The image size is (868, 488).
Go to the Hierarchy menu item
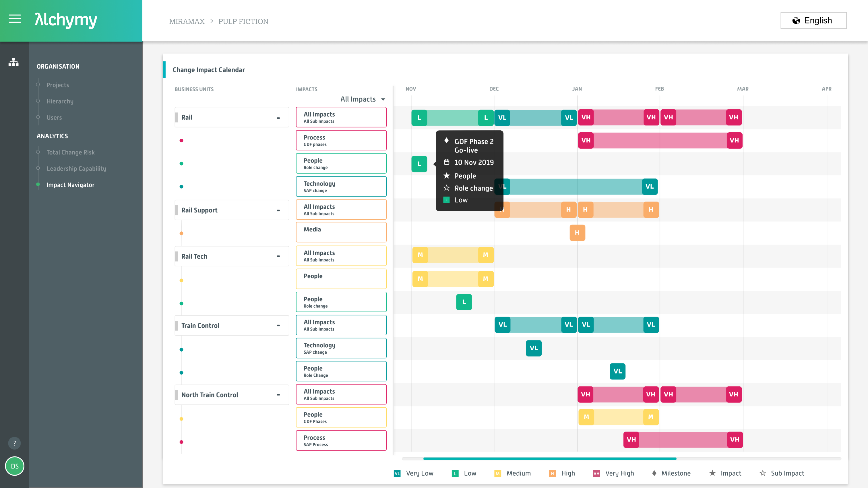click(x=60, y=101)
